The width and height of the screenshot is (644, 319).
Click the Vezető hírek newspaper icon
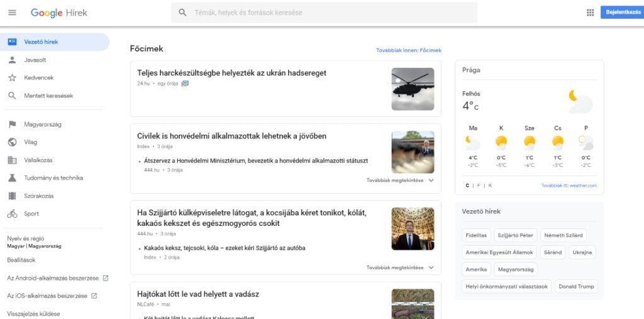point(13,42)
